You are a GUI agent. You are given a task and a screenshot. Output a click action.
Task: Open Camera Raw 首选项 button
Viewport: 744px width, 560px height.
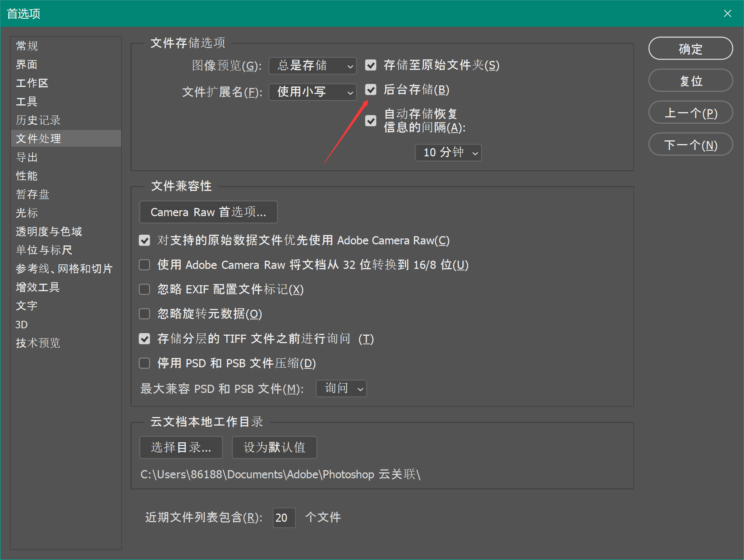[208, 212]
